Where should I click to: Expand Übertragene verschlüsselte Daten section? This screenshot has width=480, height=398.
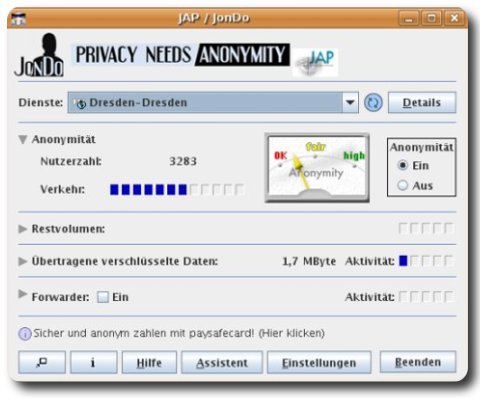23,261
